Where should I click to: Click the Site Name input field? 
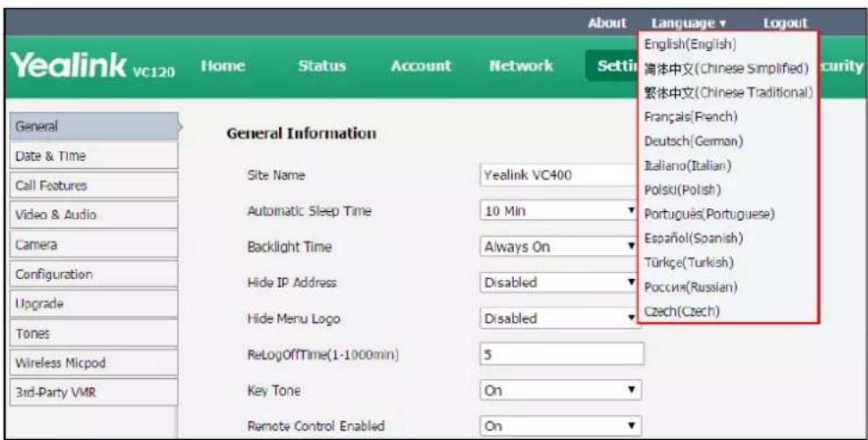point(559,175)
